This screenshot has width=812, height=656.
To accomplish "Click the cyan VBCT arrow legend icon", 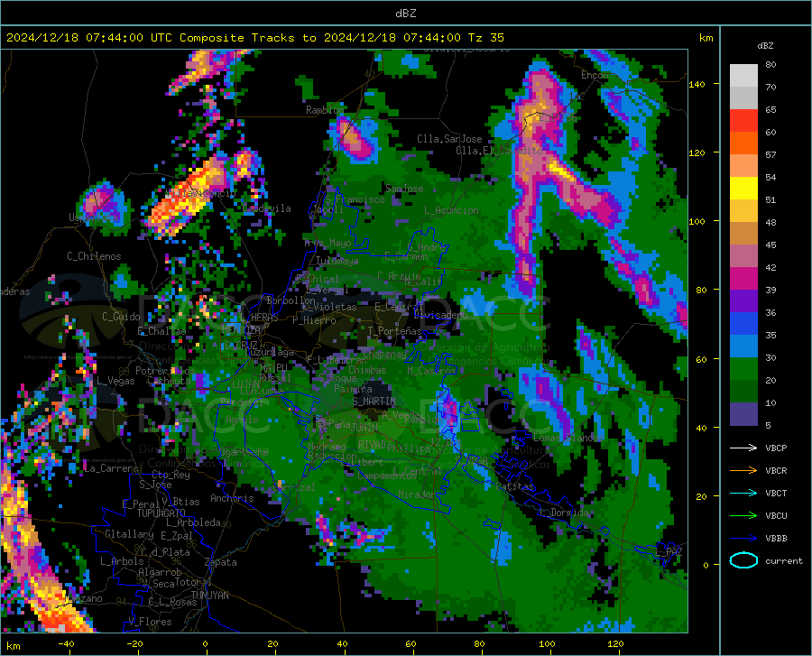I will [743, 493].
